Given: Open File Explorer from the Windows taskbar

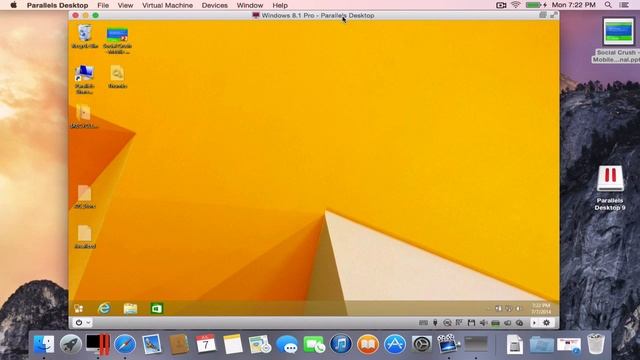Looking at the screenshot, I should [x=130, y=309].
